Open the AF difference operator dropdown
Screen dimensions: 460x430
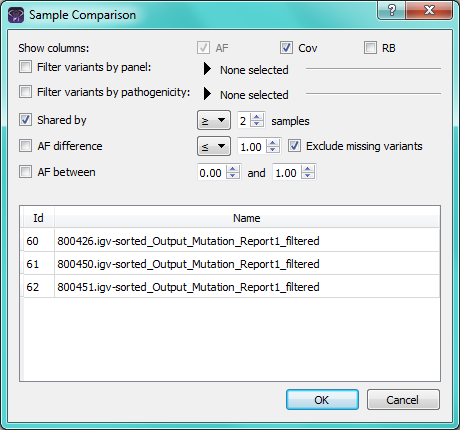pos(214,146)
